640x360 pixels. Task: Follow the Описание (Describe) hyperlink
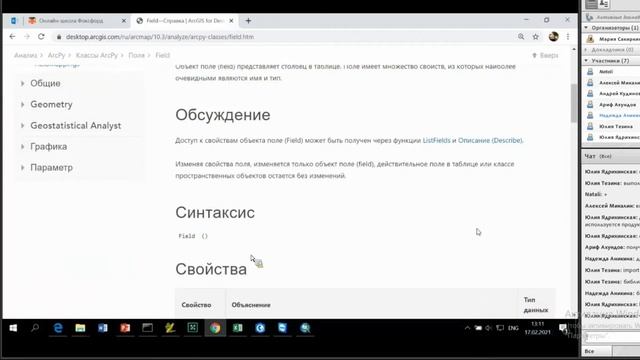[490, 140]
